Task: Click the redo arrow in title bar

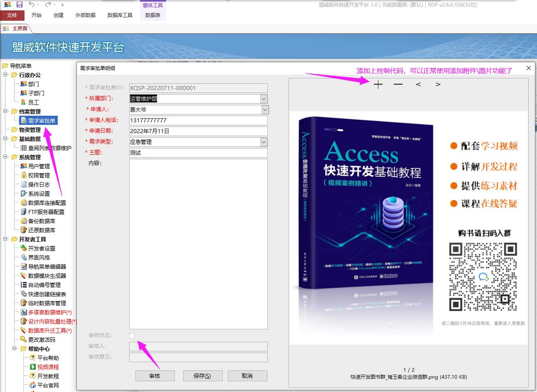Action: 48,5
